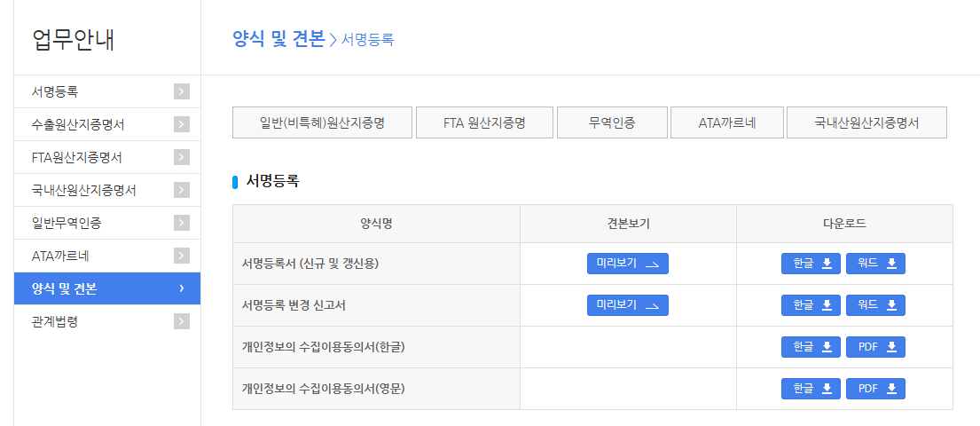Open the FTA원산지증명서 sidebar menu item
Screen dimensions: 980x426
click(107, 158)
